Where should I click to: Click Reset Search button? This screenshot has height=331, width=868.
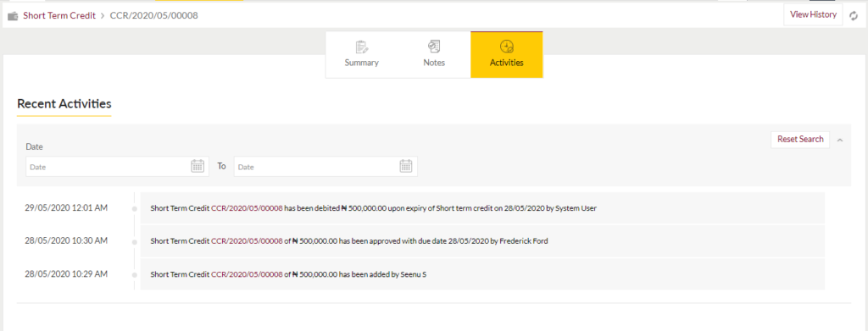point(800,139)
